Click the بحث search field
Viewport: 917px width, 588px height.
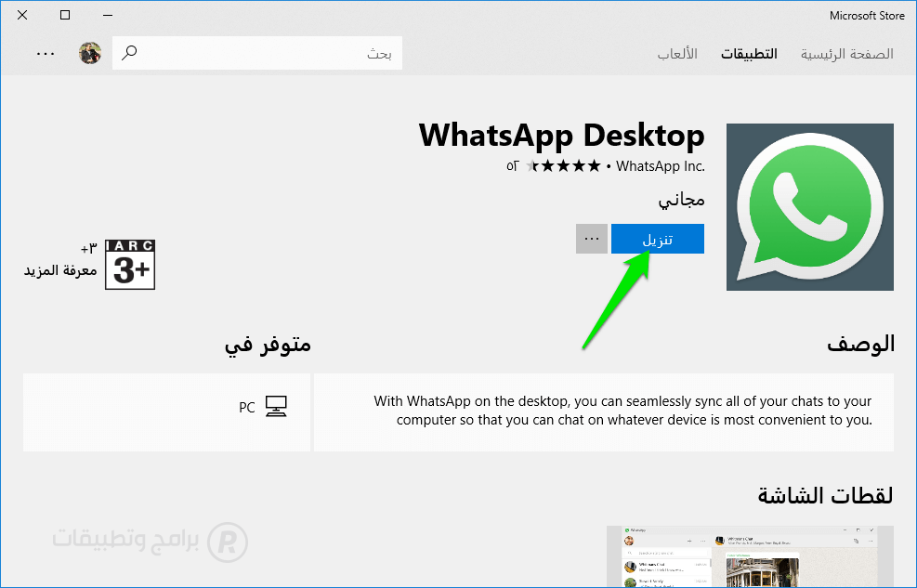pos(257,53)
